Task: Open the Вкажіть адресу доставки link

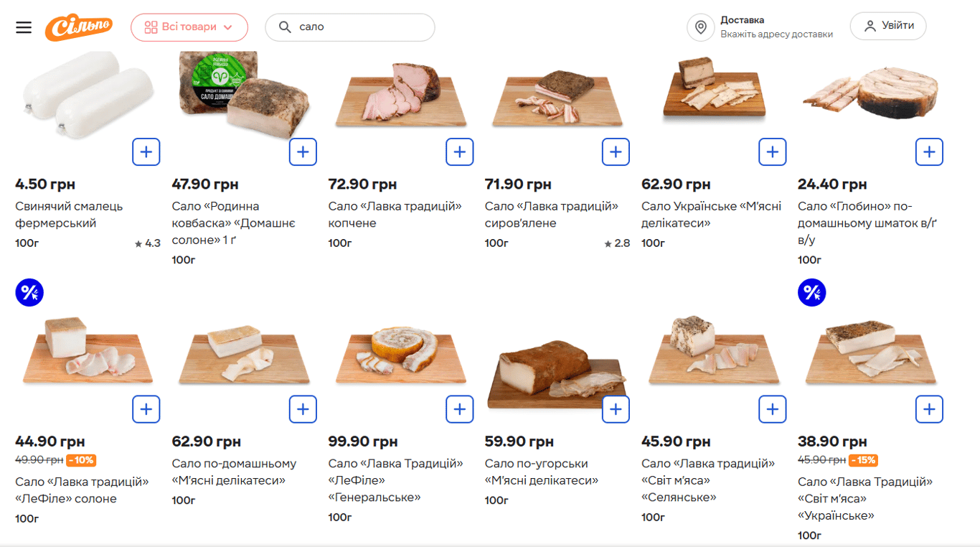Action: [x=776, y=34]
